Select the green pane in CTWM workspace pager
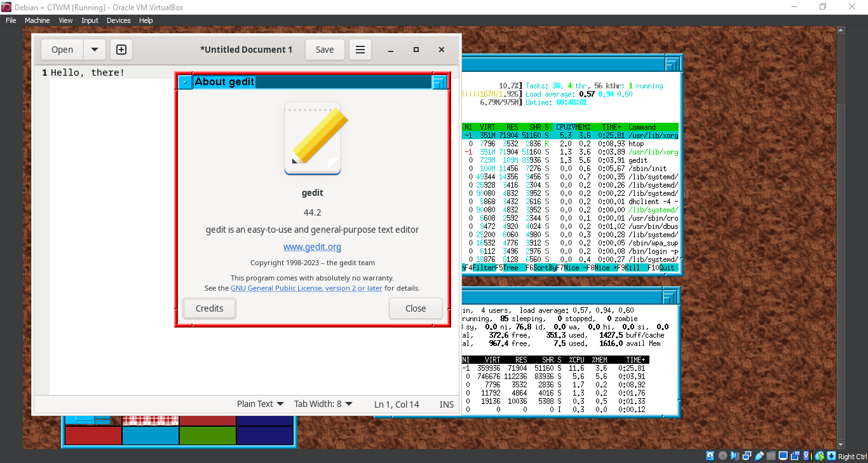 (x=207, y=436)
